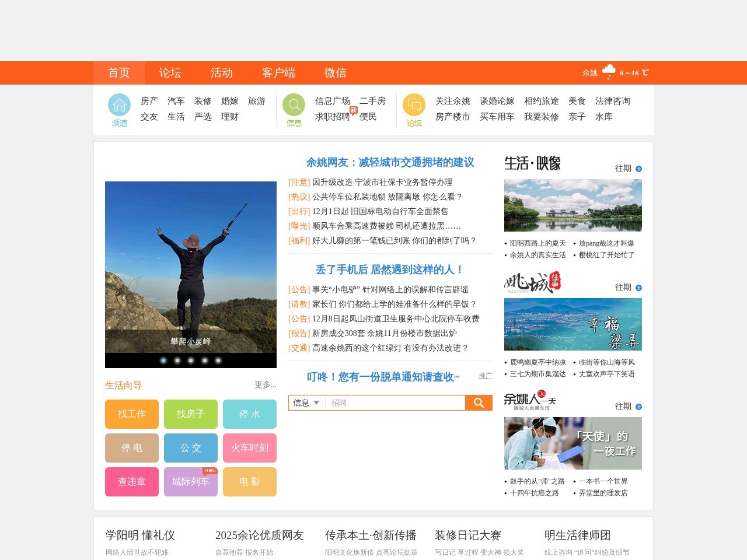
Task: Switch to the 客户端 navigation tab
Action: point(278,73)
